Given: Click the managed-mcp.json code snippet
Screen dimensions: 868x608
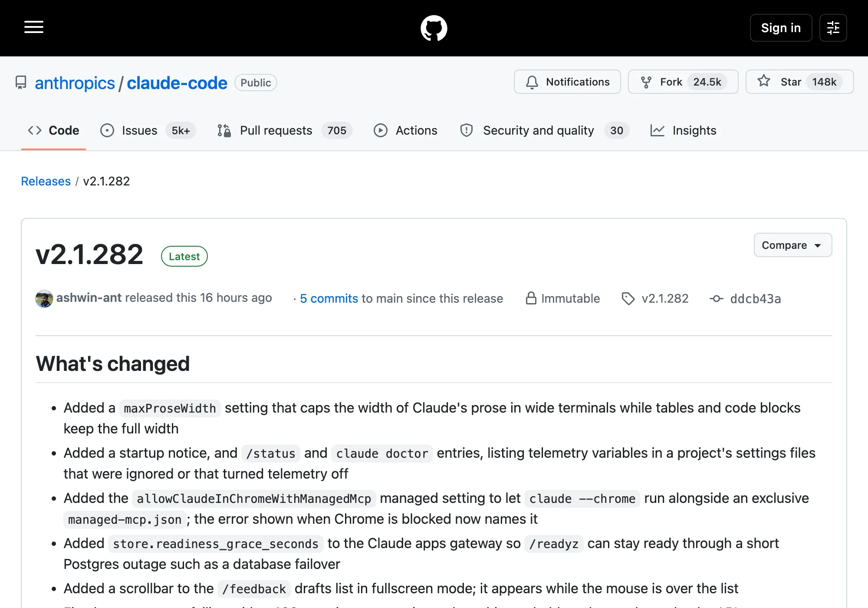Looking at the screenshot, I should [x=125, y=519].
